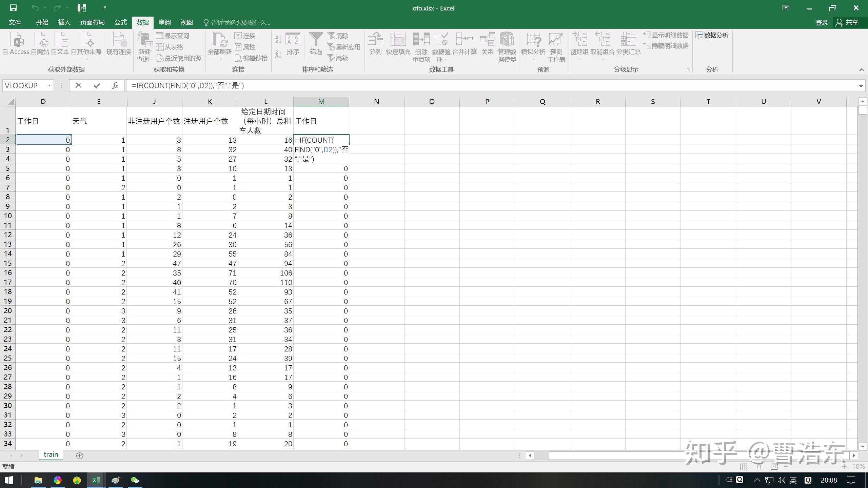Open the 文件 (File) menu

pos(15,22)
